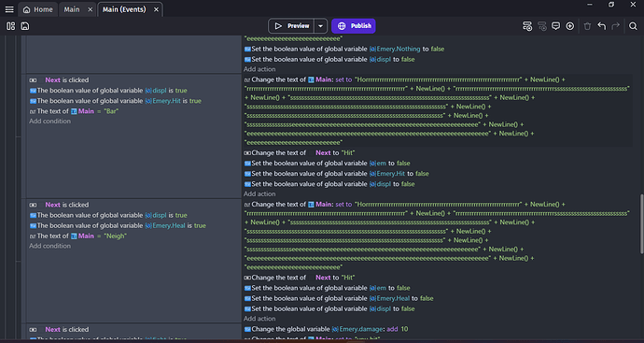Open the Preview options dropdown arrow

pos(320,26)
